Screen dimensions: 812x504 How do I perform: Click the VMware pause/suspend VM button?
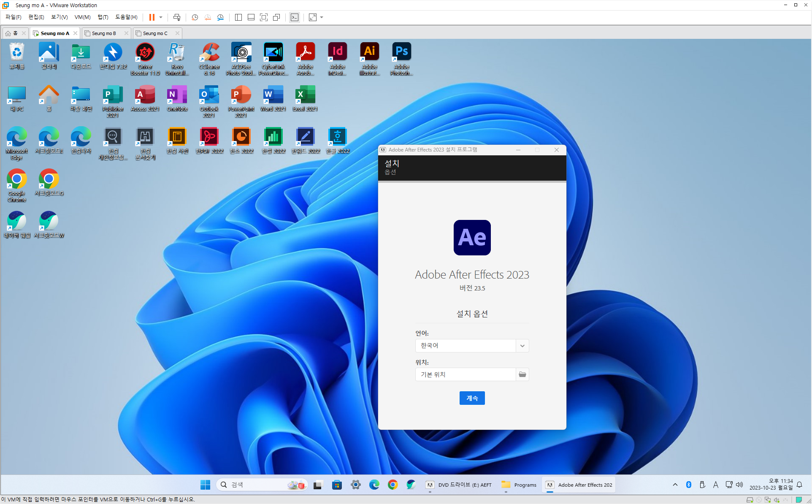pyautogui.click(x=152, y=17)
